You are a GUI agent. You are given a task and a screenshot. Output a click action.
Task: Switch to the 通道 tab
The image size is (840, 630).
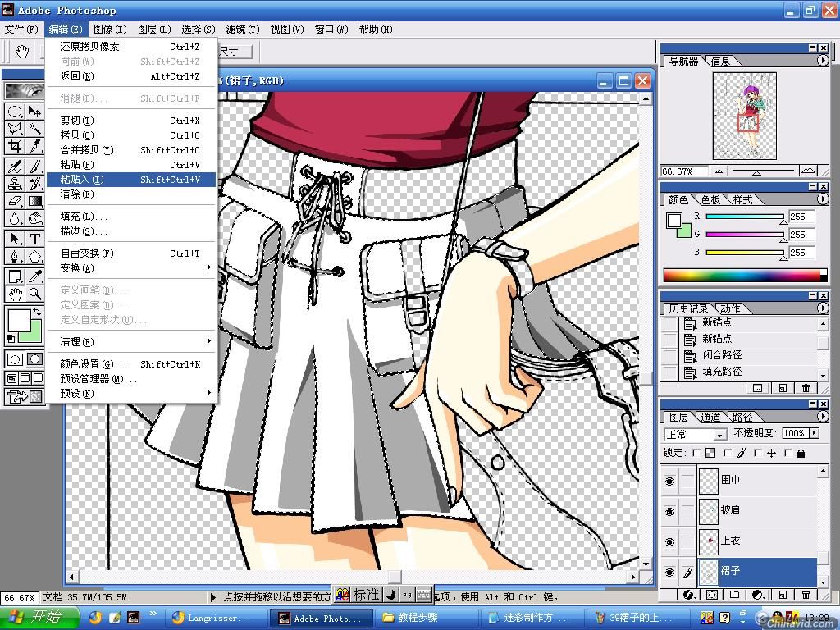pyautogui.click(x=711, y=417)
